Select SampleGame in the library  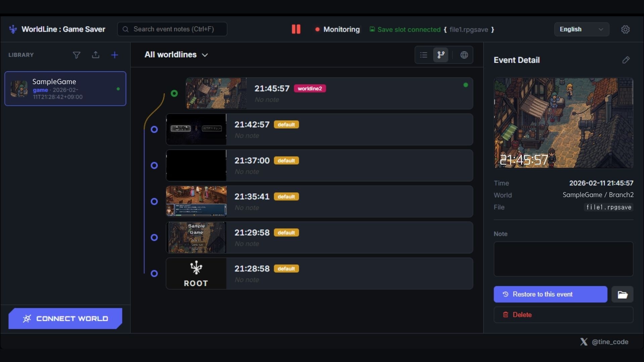pyautogui.click(x=65, y=89)
